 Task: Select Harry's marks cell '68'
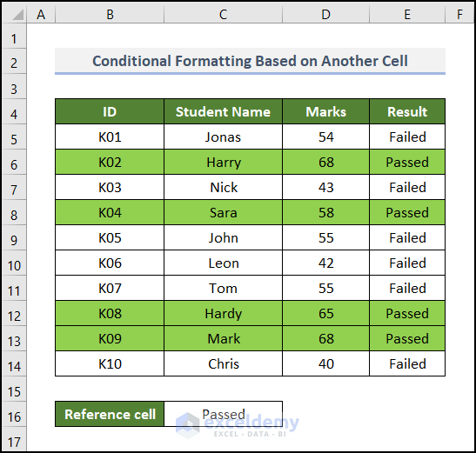[x=325, y=162]
